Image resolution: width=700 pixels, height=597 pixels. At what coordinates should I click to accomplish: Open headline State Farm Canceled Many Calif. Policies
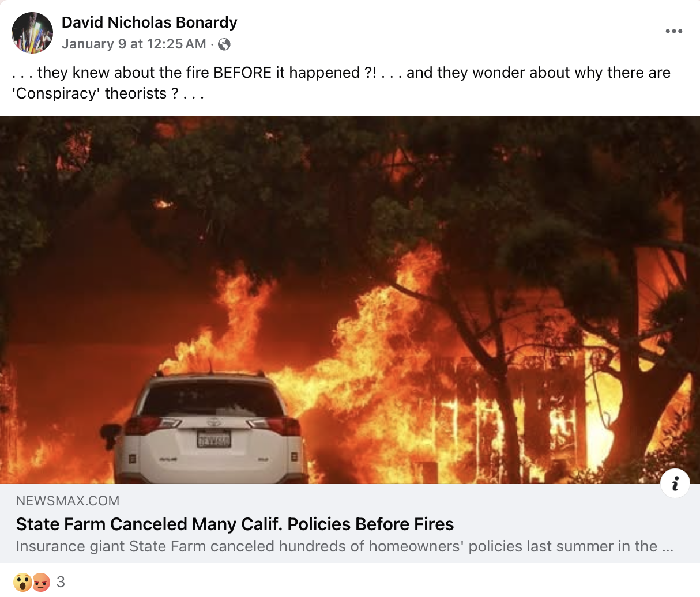pyautogui.click(x=235, y=524)
